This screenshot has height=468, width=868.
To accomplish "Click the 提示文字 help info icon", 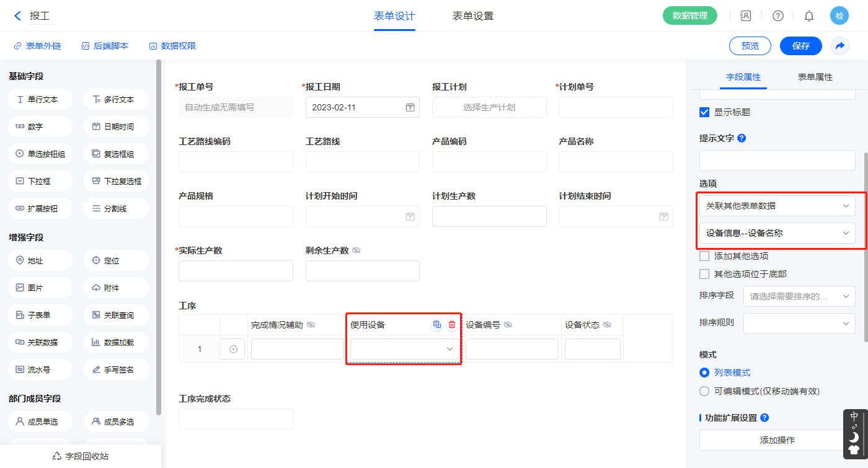I will click(742, 138).
